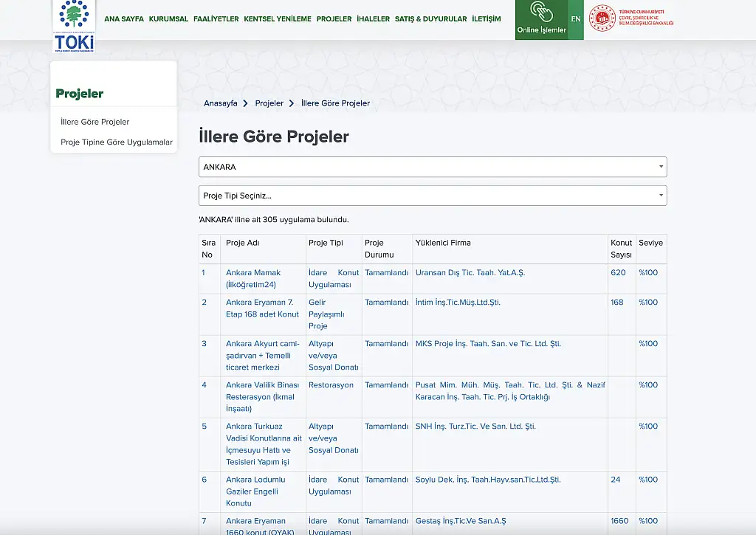
Task: Click the chevron after Anasayfa in breadcrumb
Action: [245, 103]
